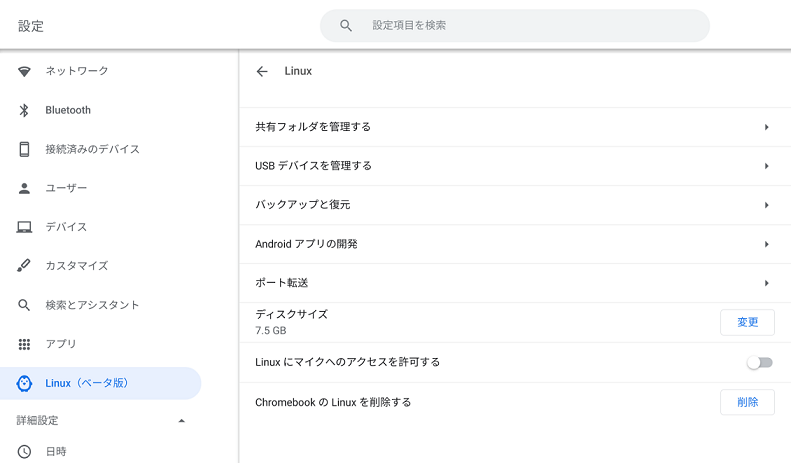
Task: Collapse the 詳細設定 section arrow
Action: 182,421
